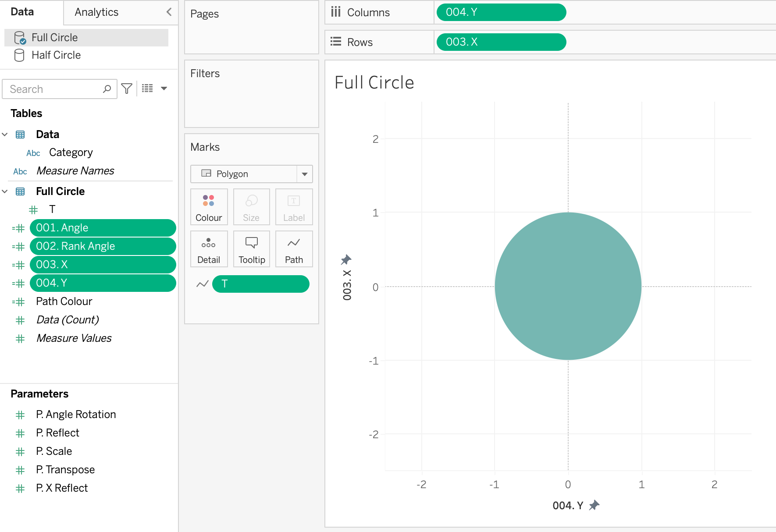Open the data pane view options arrow
The image size is (776, 532).
click(x=164, y=89)
